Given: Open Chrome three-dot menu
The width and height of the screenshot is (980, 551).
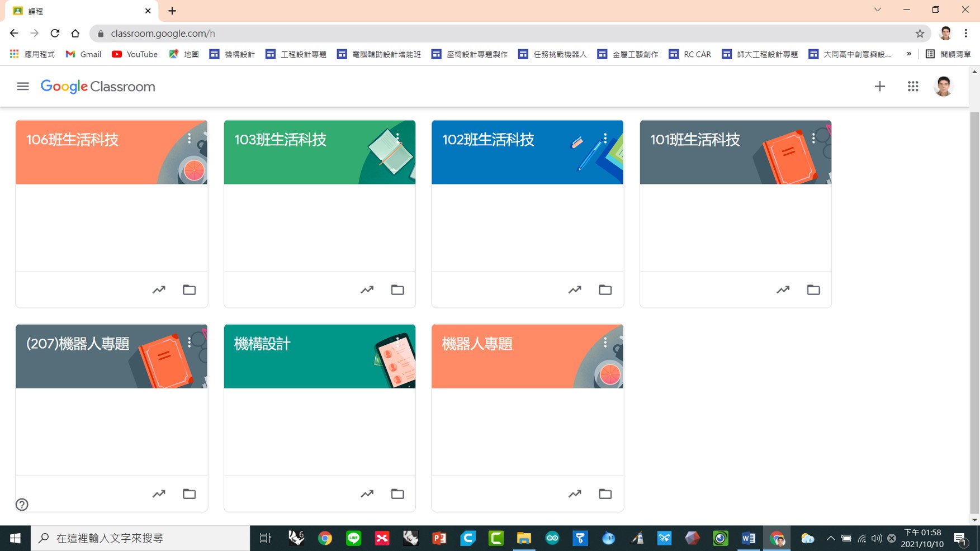Looking at the screenshot, I should [966, 34].
